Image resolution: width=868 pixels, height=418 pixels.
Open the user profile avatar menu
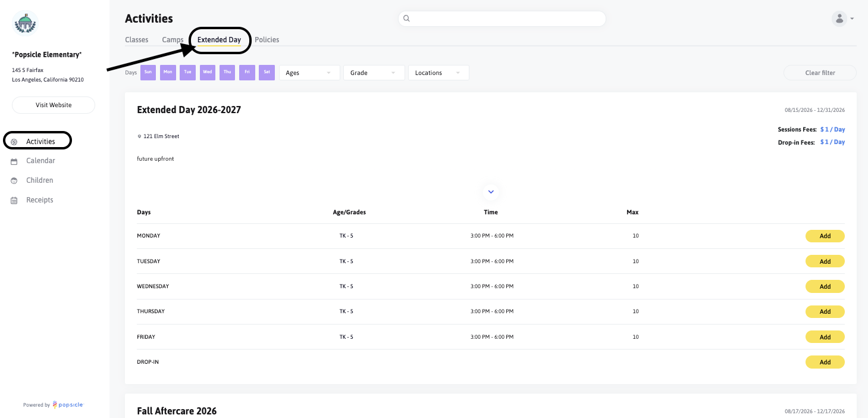tap(839, 18)
